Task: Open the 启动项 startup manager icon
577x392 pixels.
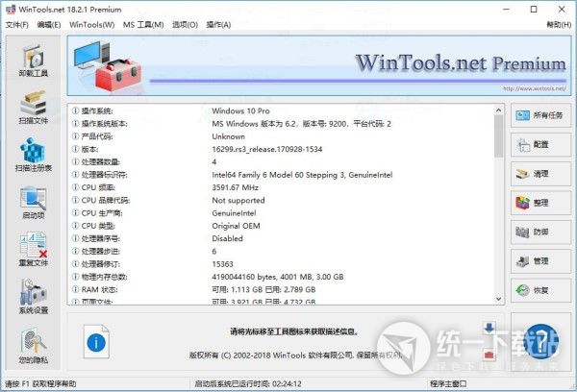Action: pyautogui.click(x=34, y=203)
